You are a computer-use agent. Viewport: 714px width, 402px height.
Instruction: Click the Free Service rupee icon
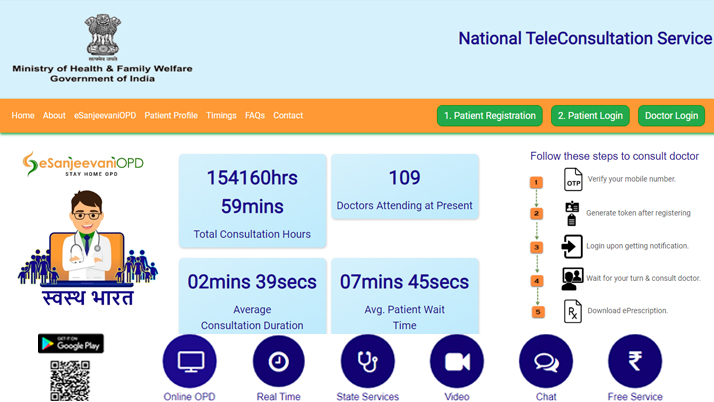pos(635,361)
